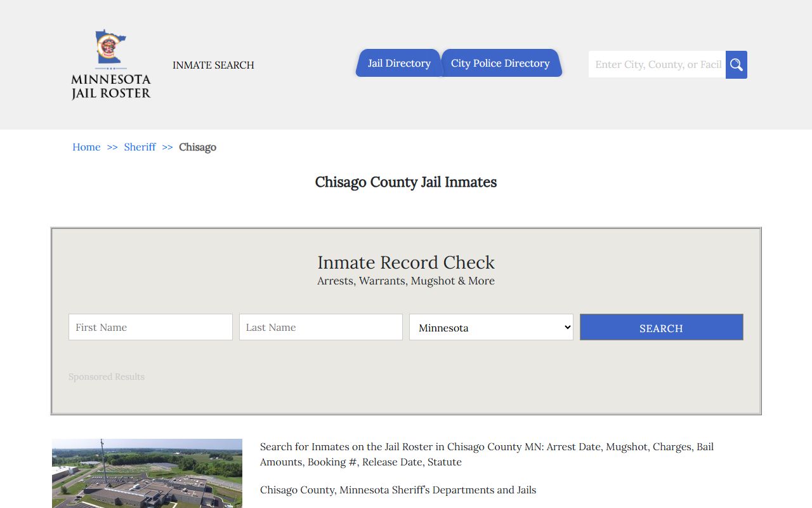Go to Home breadcrumb link
Image resolution: width=812 pixels, height=508 pixels.
click(86, 147)
